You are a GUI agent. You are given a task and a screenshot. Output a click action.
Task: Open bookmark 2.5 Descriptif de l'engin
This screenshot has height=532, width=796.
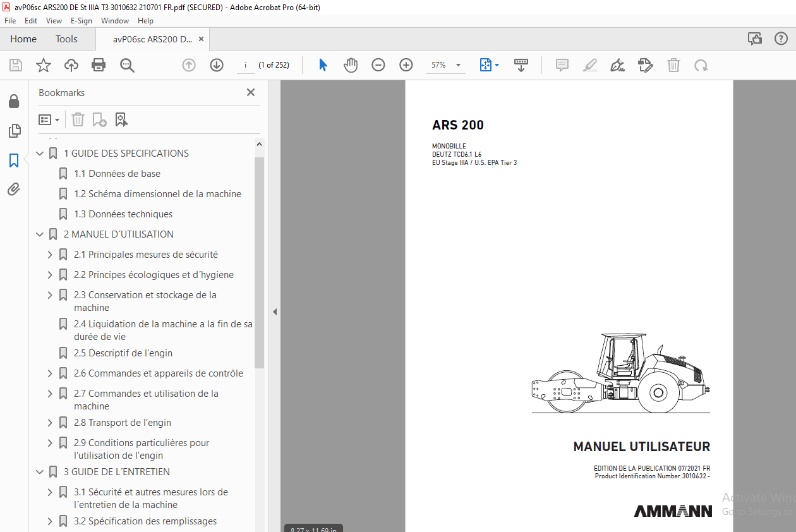123,353
